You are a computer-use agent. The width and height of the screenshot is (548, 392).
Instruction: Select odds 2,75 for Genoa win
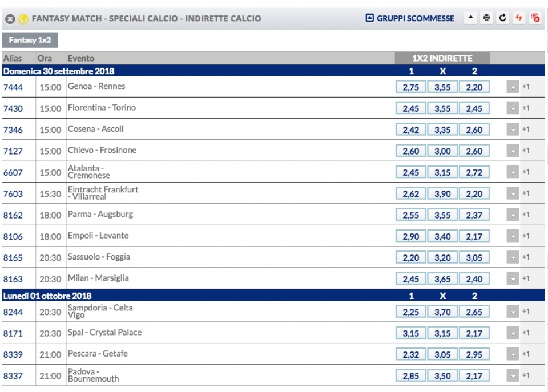coord(410,87)
